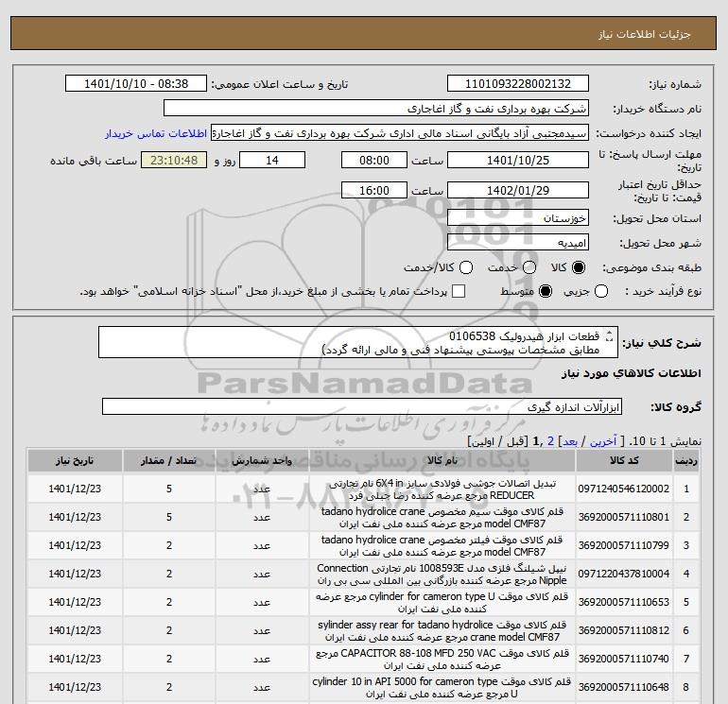The height and width of the screenshot is (704, 728).
Task: Click the deadline time field 08:00
Action: point(374,160)
